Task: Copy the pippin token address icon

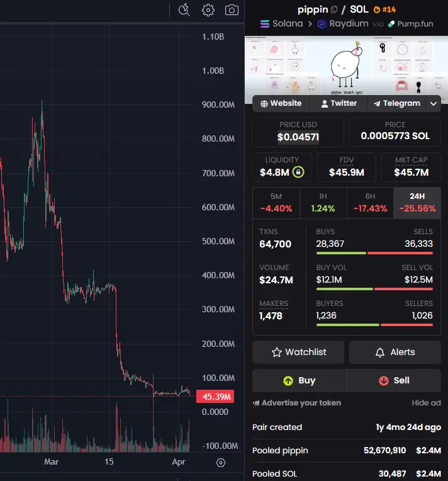Action: point(334,10)
